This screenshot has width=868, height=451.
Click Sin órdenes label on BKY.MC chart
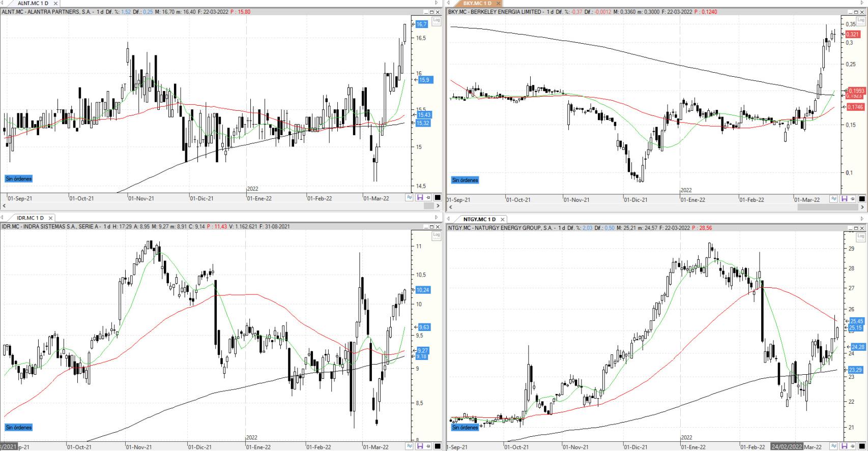[465, 180]
